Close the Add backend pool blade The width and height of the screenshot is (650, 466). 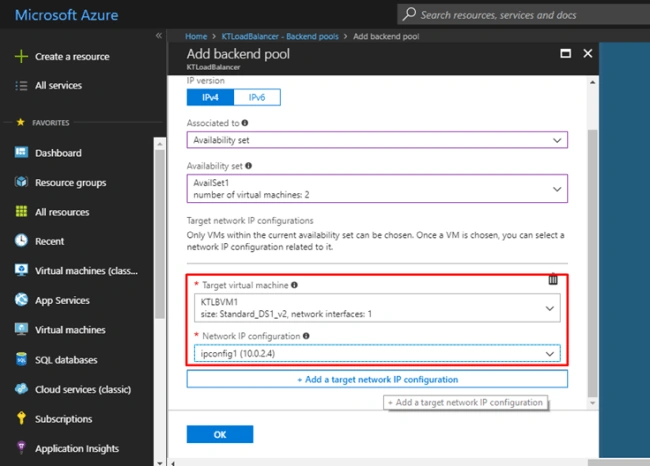588,53
